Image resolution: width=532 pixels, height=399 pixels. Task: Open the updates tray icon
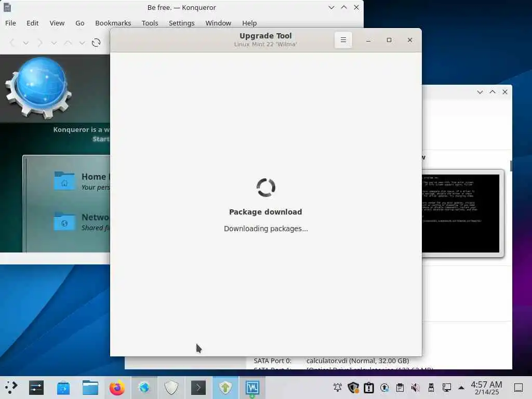pos(384,388)
